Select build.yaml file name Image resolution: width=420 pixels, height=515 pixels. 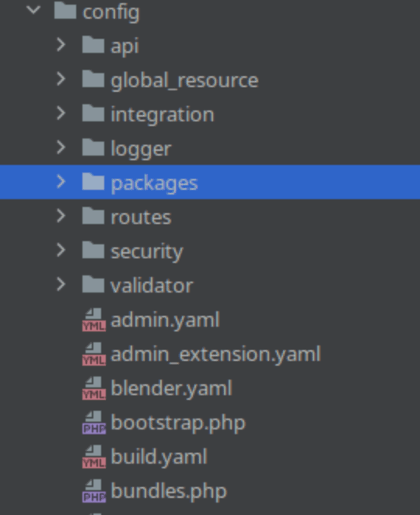click(159, 457)
